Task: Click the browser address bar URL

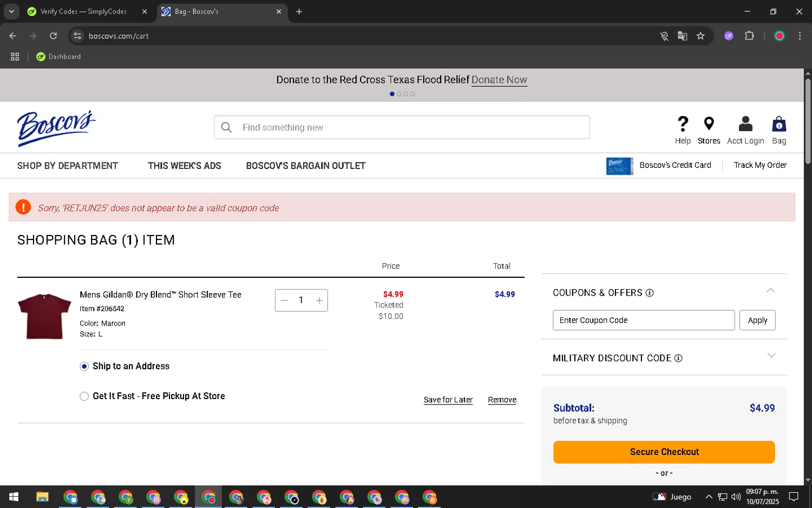Action: click(119, 36)
